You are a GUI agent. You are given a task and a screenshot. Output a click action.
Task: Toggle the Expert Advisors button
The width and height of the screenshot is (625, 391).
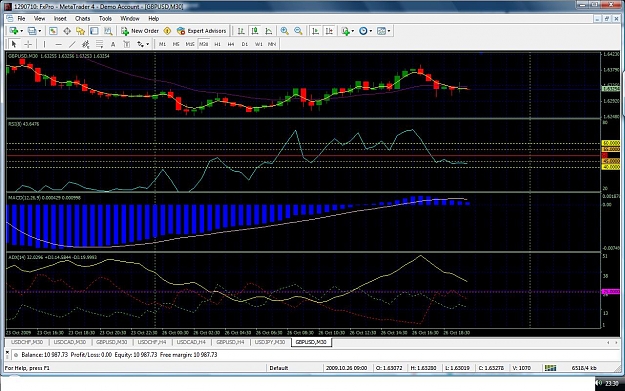tap(202, 31)
